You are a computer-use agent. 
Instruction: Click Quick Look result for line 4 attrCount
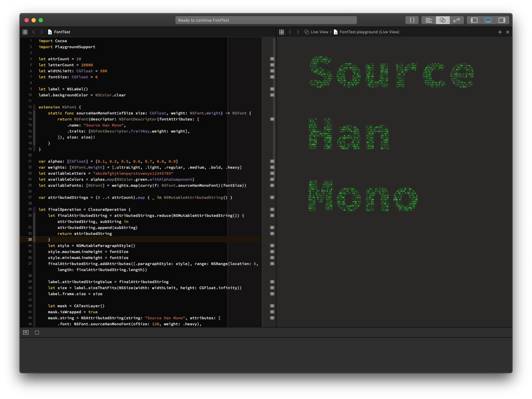(272, 59)
